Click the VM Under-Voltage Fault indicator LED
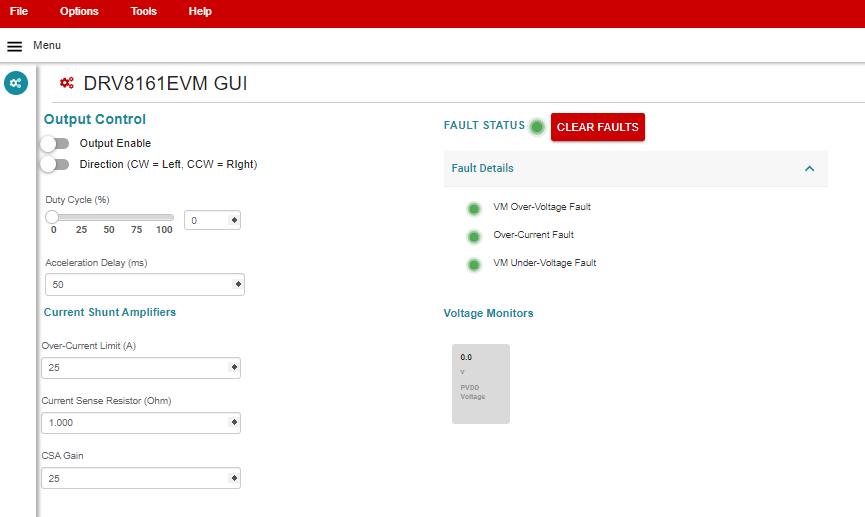 474,265
